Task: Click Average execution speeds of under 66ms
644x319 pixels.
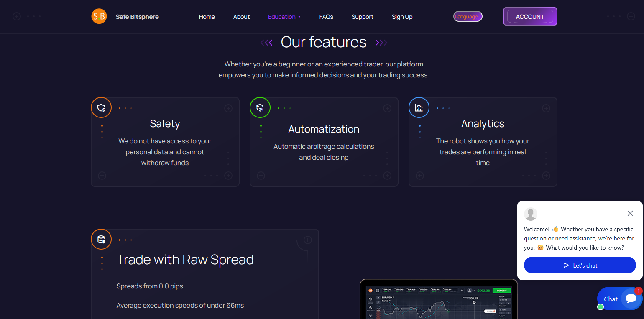Action: tap(180, 306)
